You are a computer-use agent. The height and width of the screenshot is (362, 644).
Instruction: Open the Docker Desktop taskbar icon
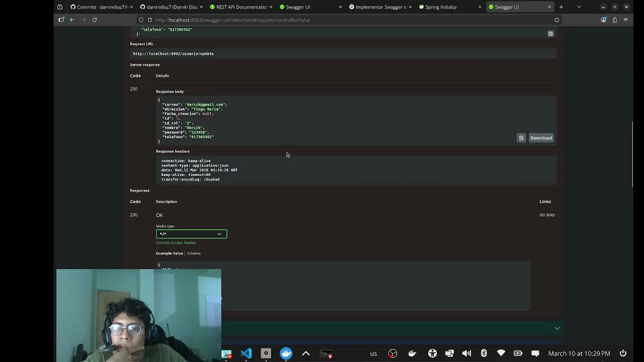286,353
